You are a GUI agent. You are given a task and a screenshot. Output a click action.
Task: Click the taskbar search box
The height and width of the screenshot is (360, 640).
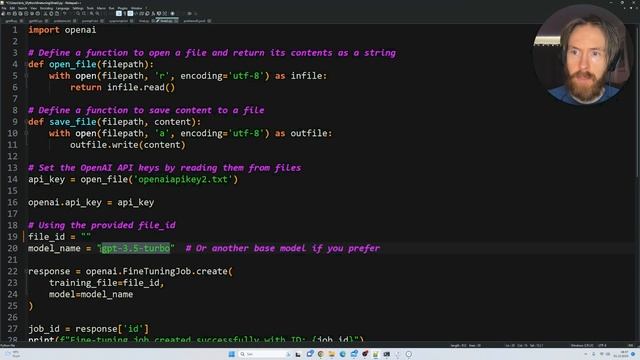pyautogui.click(x=263, y=354)
